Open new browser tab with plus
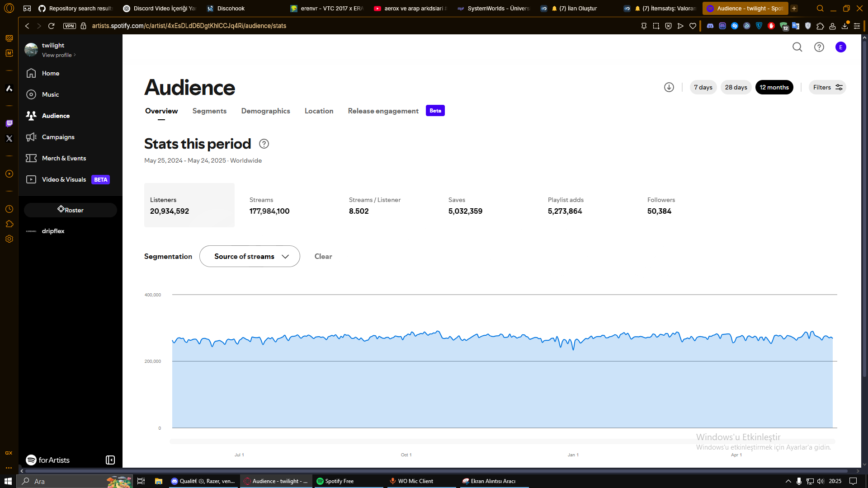Image resolution: width=868 pixels, height=488 pixels. pyautogui.click(x=794, y=8)
